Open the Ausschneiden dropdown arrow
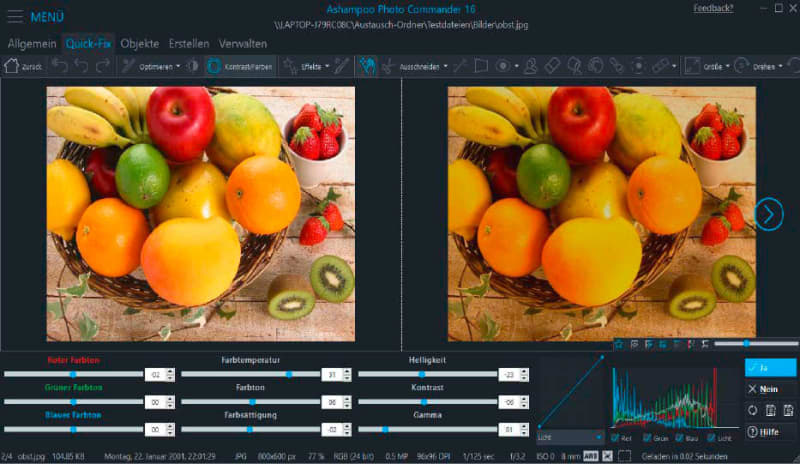The width and height of the screenshot is (800, 464). [x=445, y=66]
